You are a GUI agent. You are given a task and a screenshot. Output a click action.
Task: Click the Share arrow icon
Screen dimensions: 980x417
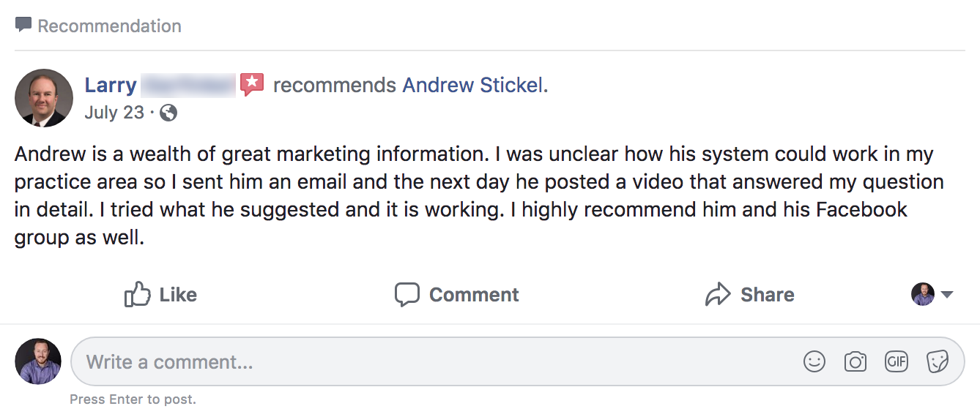718,295
